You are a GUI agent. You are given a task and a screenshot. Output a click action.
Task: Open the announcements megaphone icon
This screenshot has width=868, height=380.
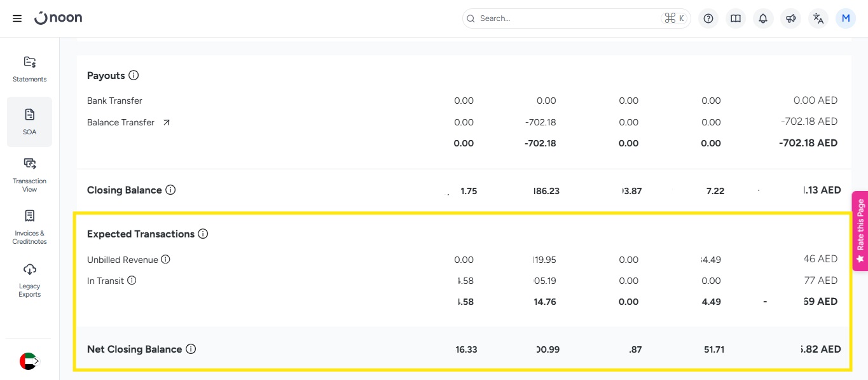790,18
